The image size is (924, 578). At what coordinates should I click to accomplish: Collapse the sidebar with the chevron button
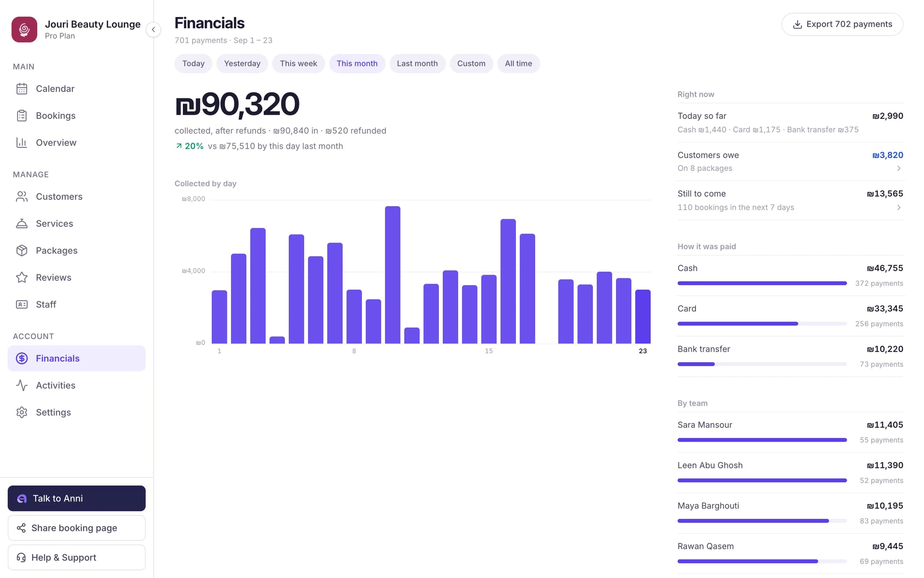coord(153,29)
